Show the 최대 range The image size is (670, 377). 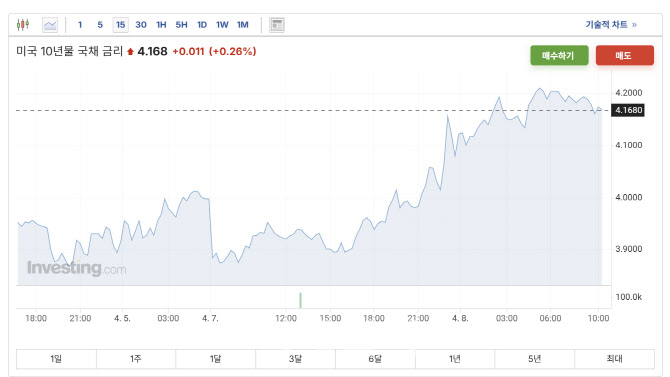click(x=614, y=359)
